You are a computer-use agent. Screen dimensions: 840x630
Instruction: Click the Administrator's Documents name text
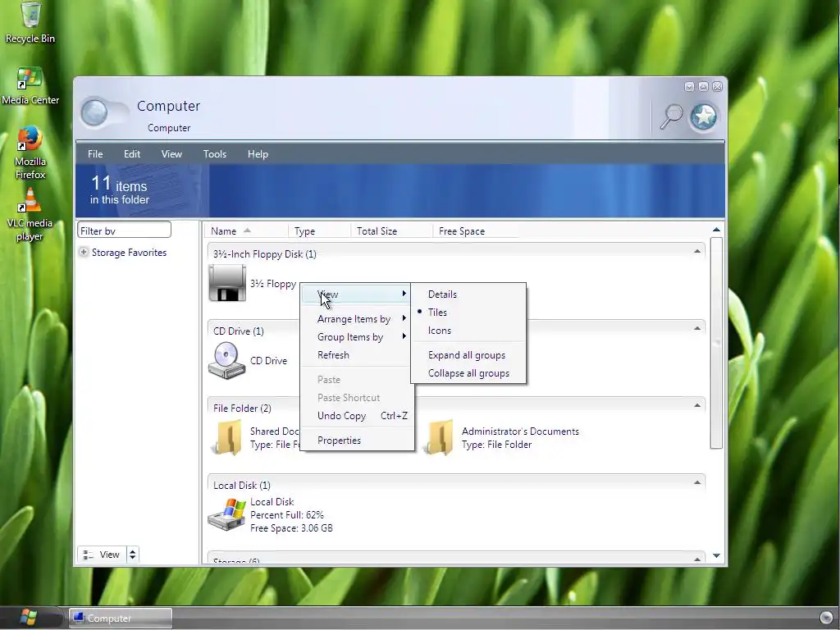(x=520, y=431)
